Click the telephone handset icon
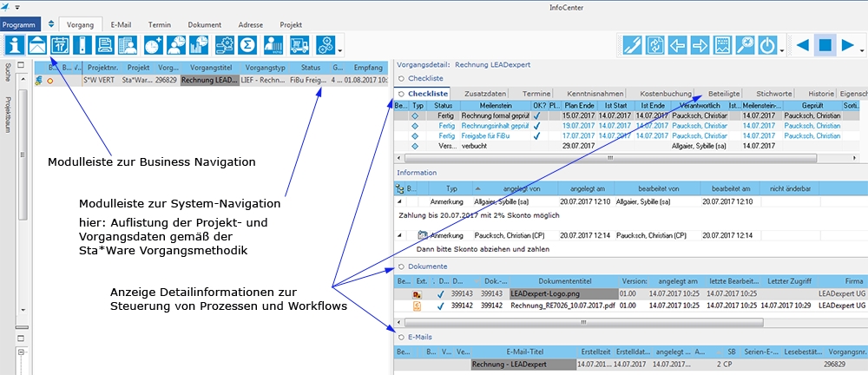The image size is (868, 375). [x=632, y=45]
